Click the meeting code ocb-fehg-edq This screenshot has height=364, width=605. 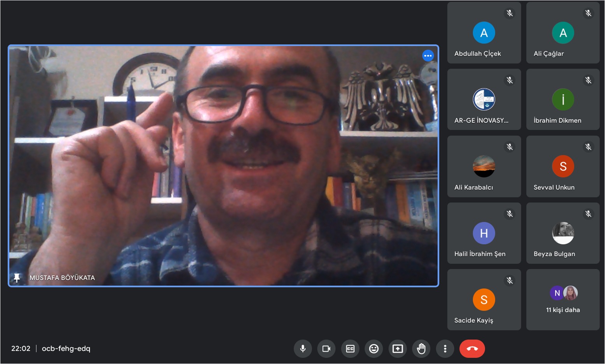(x=66, y=349)
